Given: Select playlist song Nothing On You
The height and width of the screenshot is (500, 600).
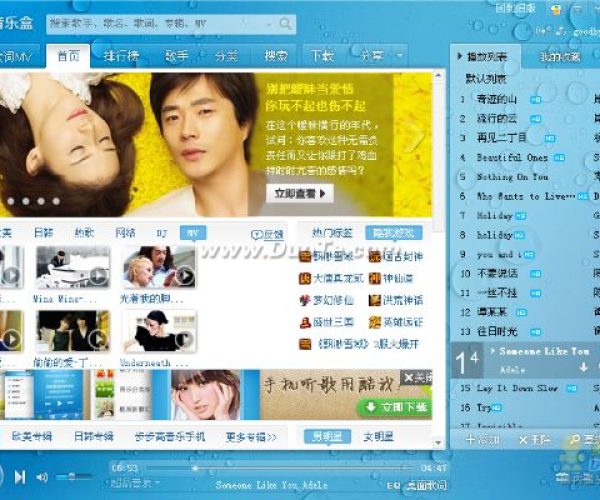Looking at the screenshot, I should pos(512,177).
